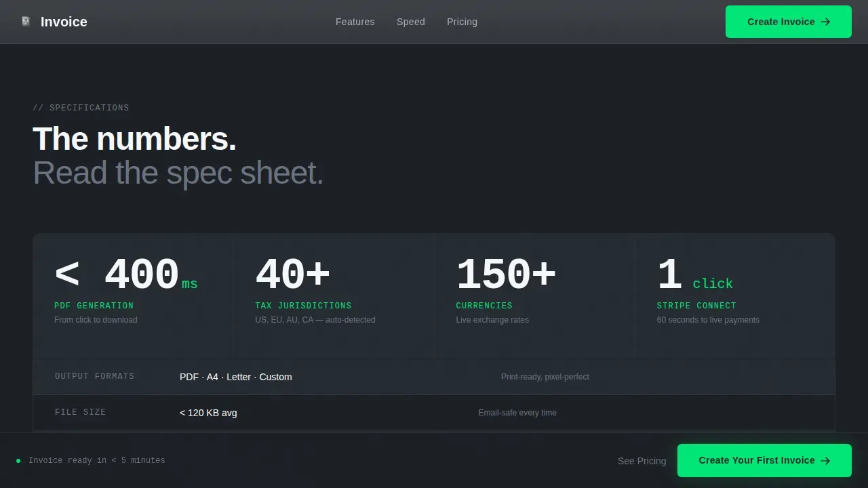This screenshot has width=868, height=488.
Task: Click 'PDF · A4 · Letter · Custom' value
Action: [x=235, y=377]
